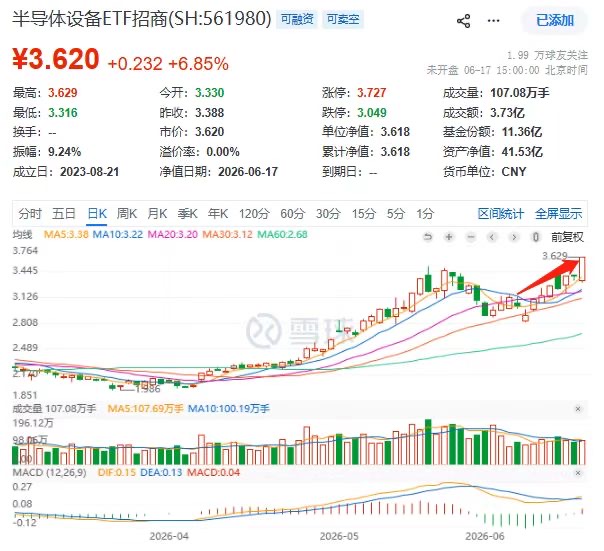Viewport: 604px width, 551px height.
Task: Click the 2026-05 date axis label
Action: click(339, 536)
